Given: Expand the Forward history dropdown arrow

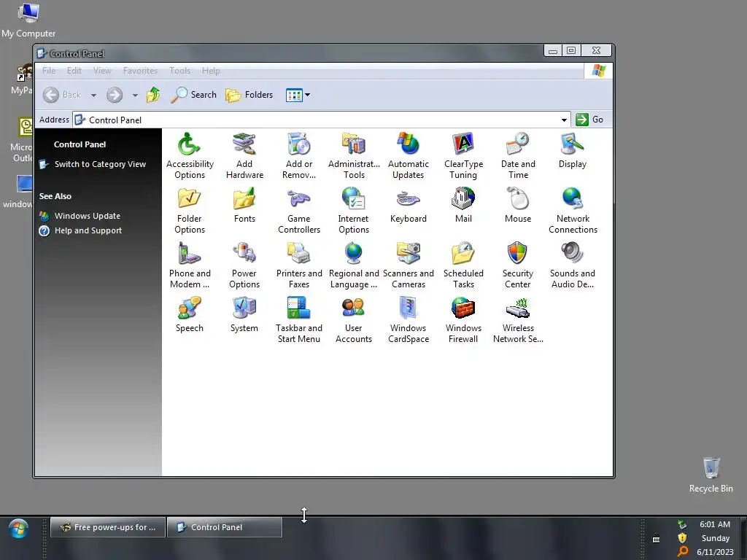Looking at the screenshot, I should click(135, 96).
